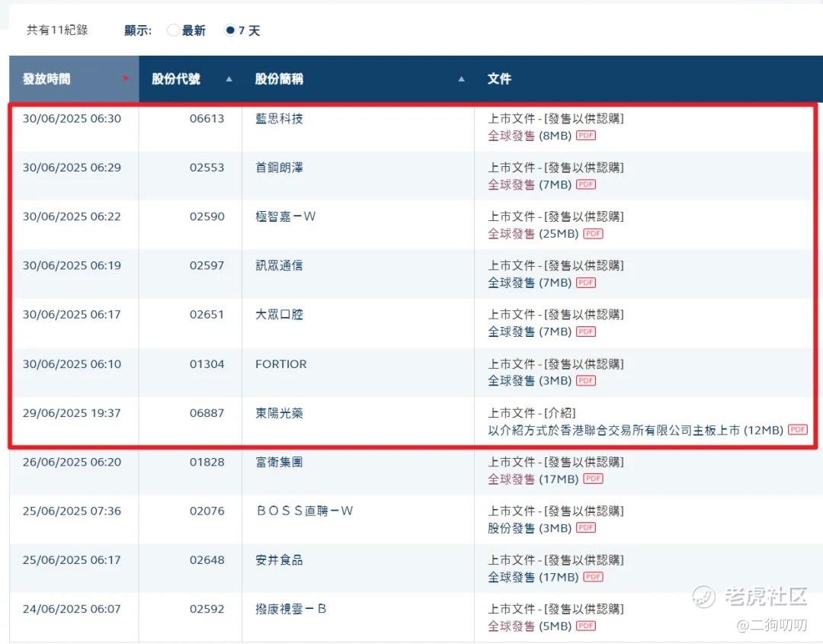Select stock code 01304
The height and width of the screenshot is (644, 823).
click(207, 364)
